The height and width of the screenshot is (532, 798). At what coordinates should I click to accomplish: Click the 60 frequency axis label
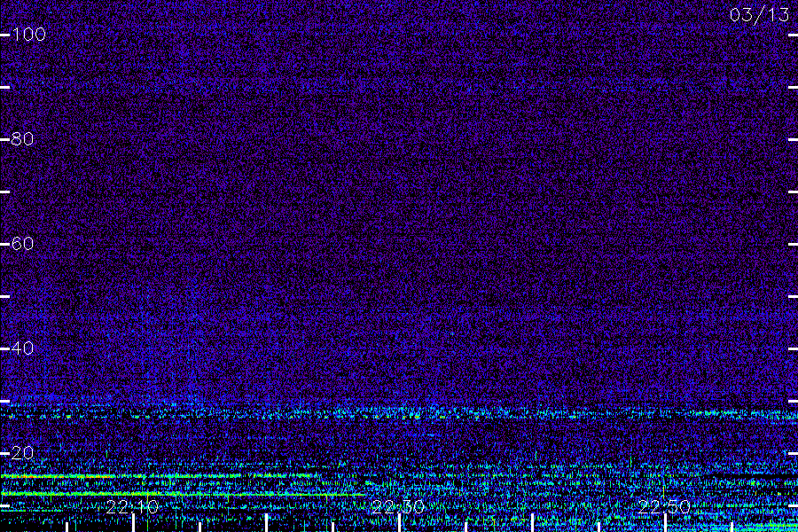tap(22, 244)
